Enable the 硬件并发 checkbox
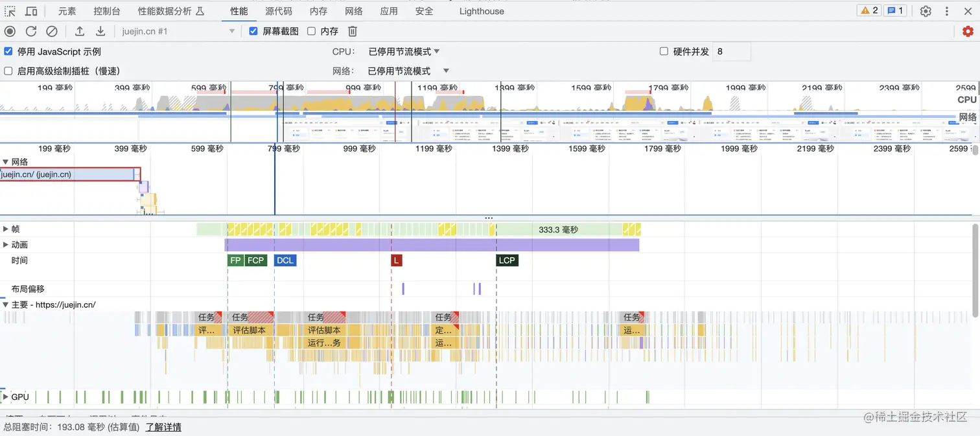 pyautogui.click(x=664, y=51)
